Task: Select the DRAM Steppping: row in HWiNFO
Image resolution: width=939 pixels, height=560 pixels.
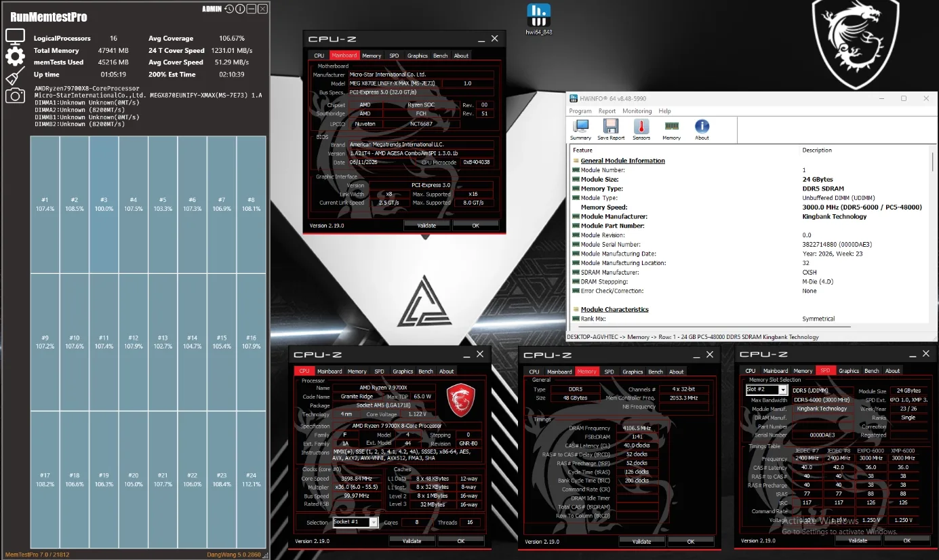Action: click(750, 281)
